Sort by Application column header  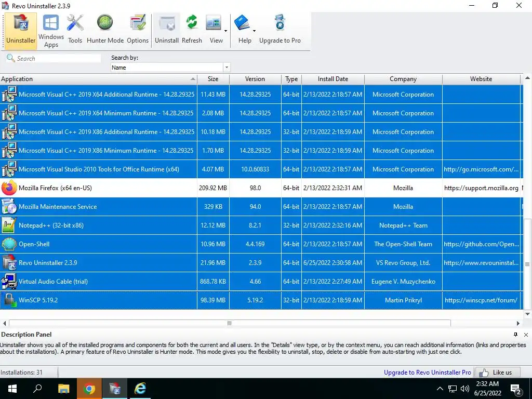pos(98,79)
